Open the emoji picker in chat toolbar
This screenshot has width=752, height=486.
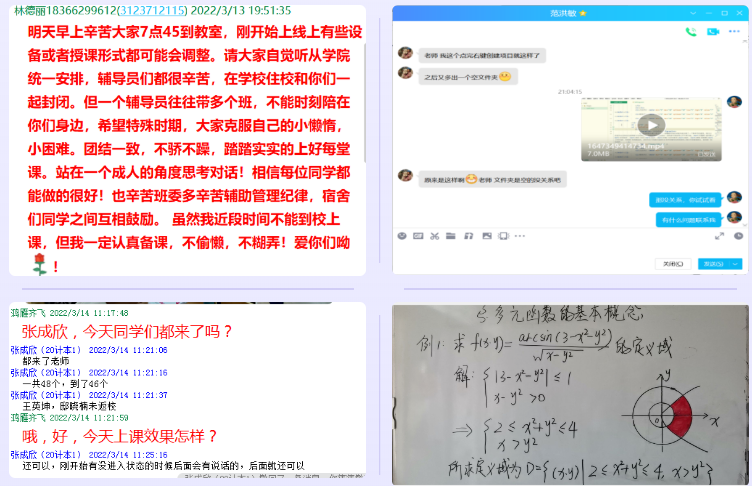pos(403,236)
